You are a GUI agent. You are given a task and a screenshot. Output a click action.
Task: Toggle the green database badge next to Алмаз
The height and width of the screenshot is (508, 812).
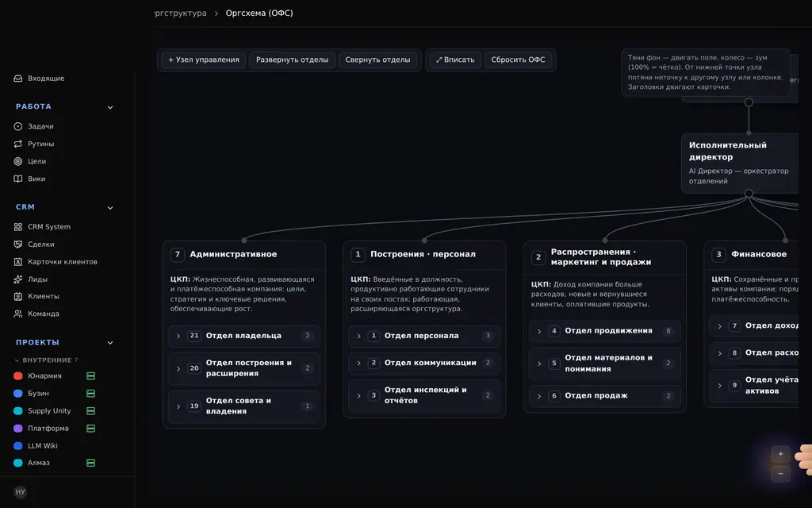pyautogui.click(x=90, y=463)
